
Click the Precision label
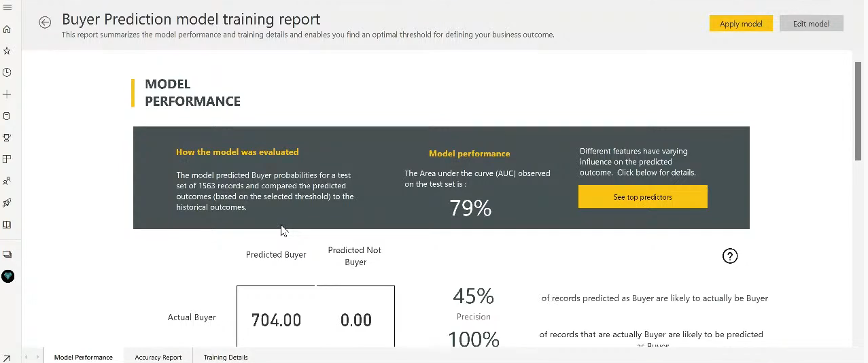[474, 317]
